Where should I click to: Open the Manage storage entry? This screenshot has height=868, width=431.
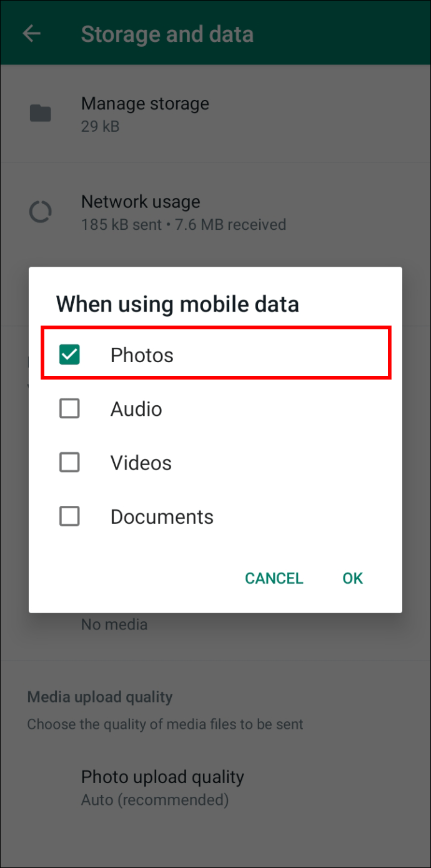tap(215, 114)
